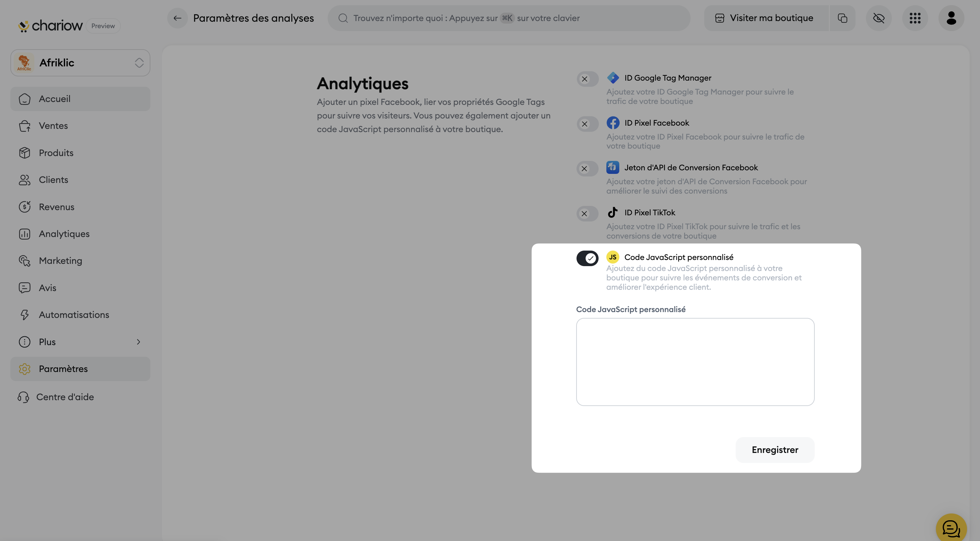Click the copy store link icon
This screenshot has width=980, height=541.
tap(842, 18)
